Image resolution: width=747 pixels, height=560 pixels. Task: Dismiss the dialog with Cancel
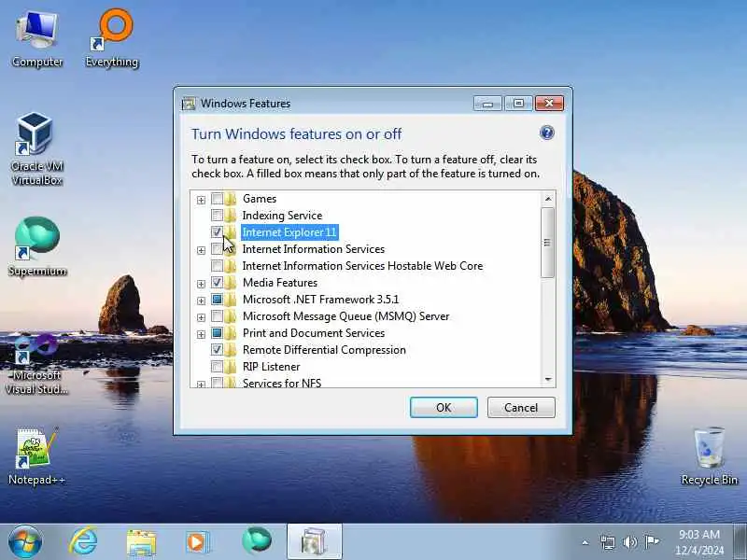521,408
